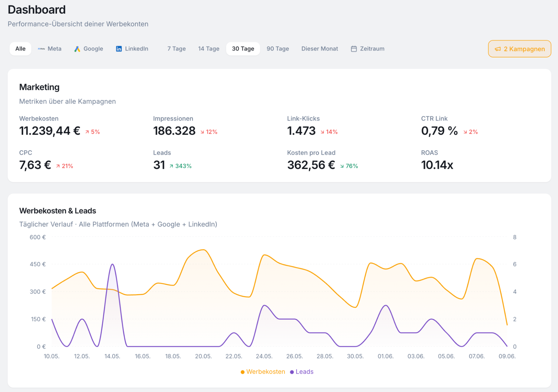Click the 600 € y-axis label
This screenshot has height=392, width=558.
(x=38, y=237)
